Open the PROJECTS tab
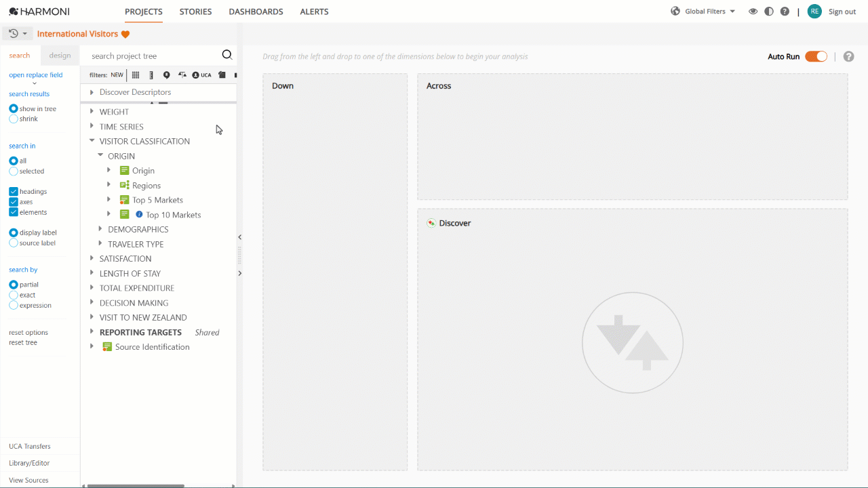This screenshot has width=868, height=488. [x=144, y=12]
